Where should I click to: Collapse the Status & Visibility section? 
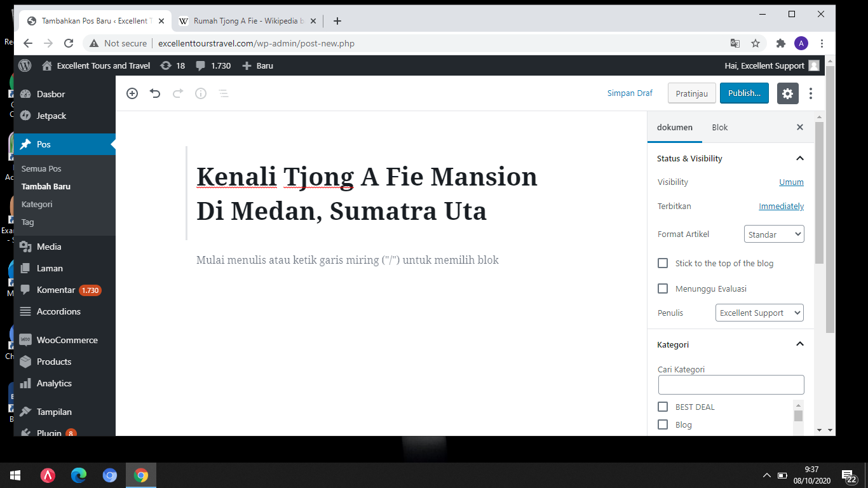(799, 158)
